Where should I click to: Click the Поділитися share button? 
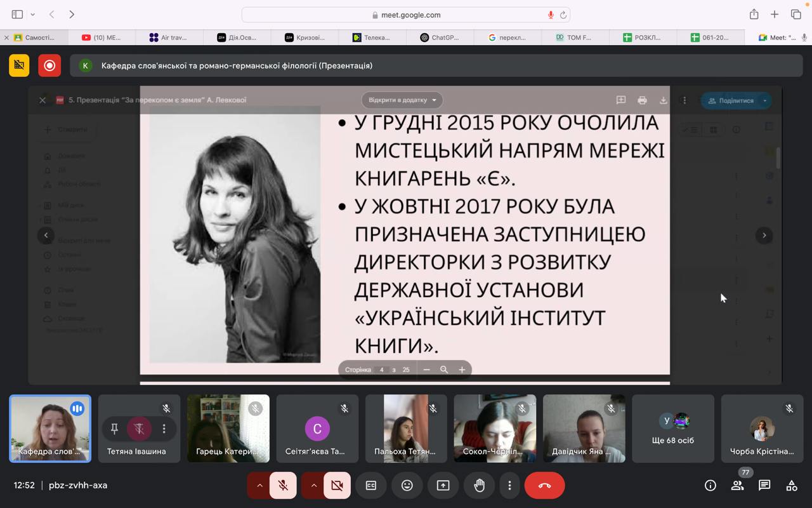(x=730, y=100)
